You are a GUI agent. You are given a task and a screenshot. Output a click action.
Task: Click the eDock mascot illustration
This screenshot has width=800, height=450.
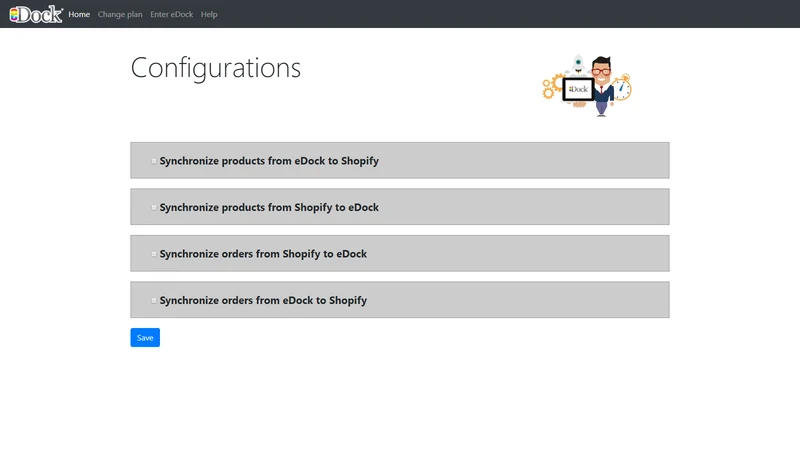587,86
